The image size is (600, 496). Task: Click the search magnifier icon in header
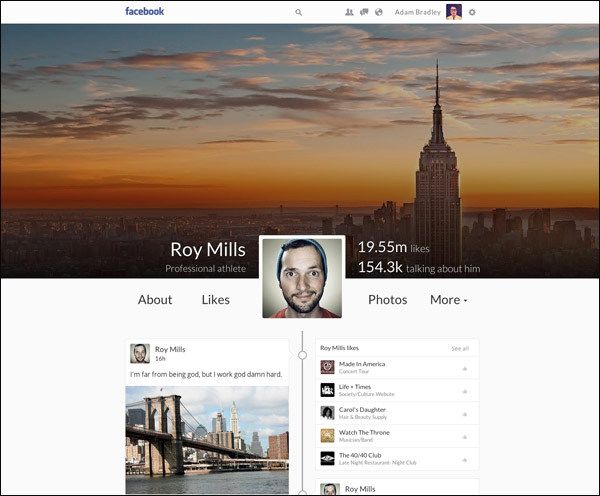tap(299, 12)
